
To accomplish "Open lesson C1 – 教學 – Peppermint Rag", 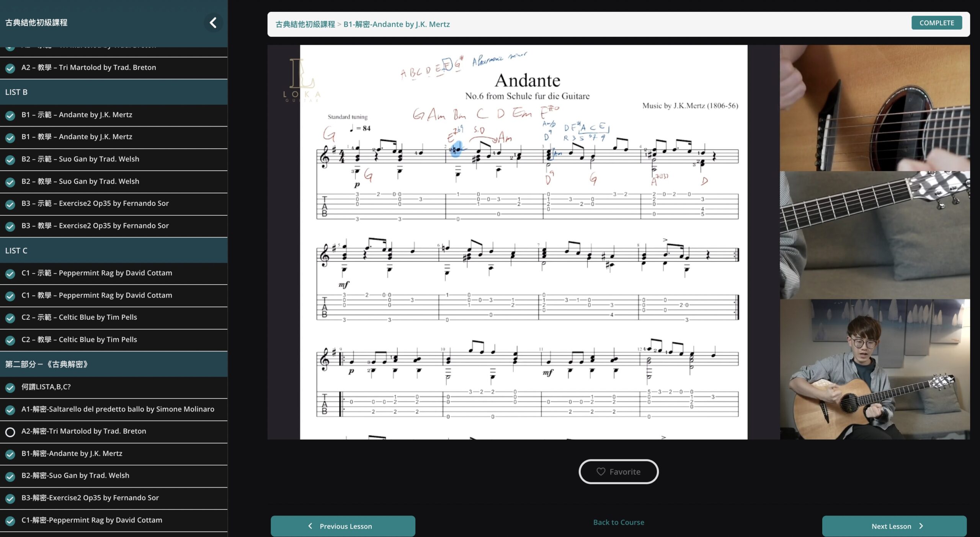I will 114,295.
